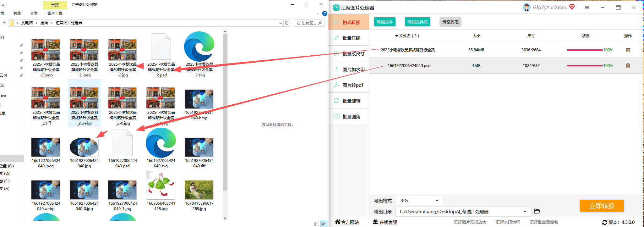Switch Explorer to large thumbnails view
This screenshot has height=227, width=644.
(x=324, y=224)
